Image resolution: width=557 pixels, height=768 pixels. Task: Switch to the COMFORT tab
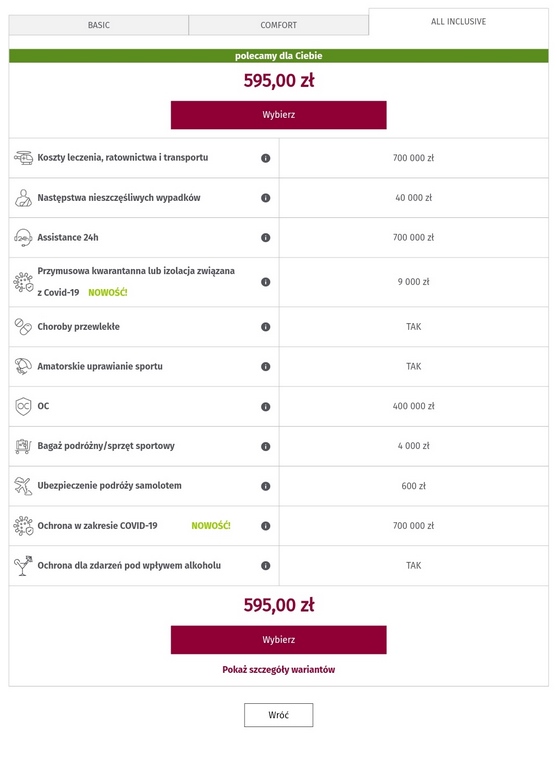278,25
